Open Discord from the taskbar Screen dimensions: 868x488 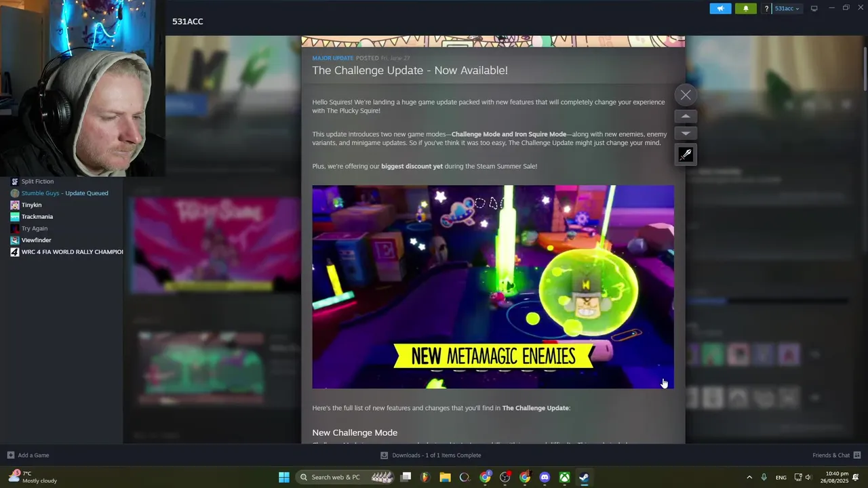click(545, 477)
